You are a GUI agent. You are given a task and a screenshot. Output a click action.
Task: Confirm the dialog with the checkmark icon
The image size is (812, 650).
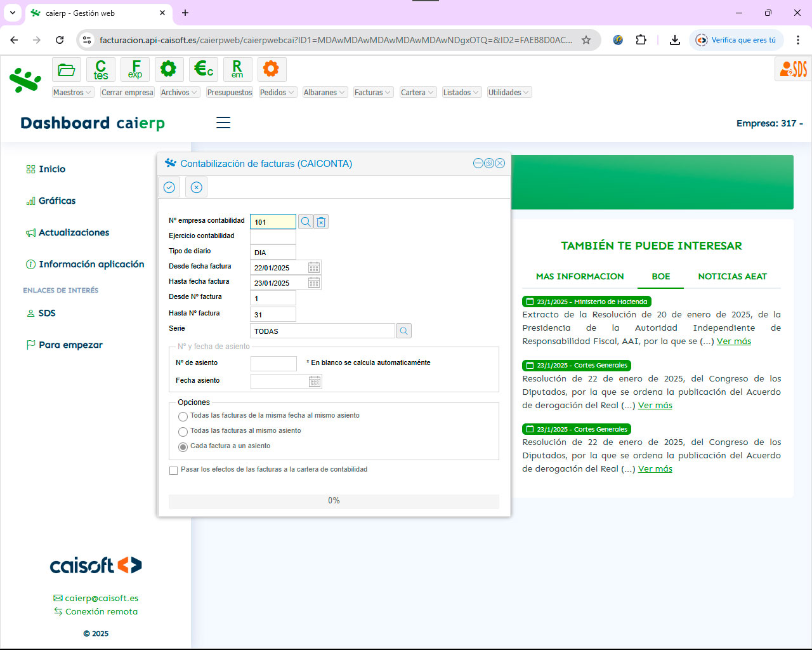169,187
